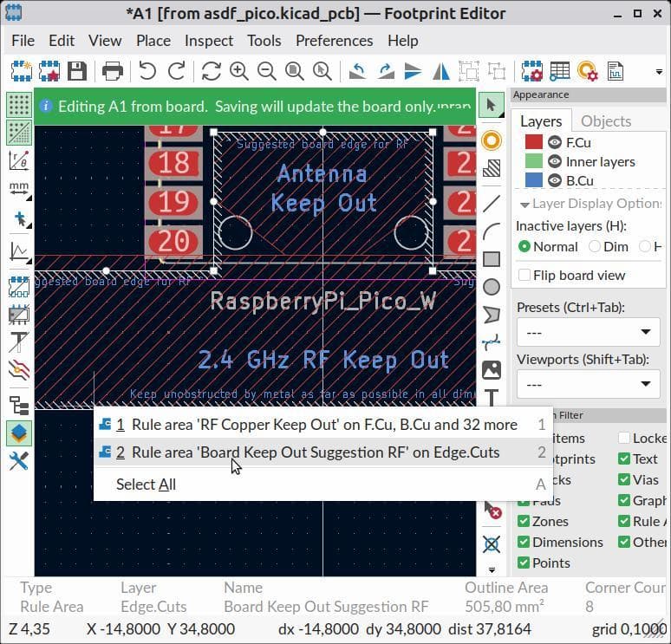This screenshot has width=671, height=644.
Task: Switch units to millimeters
Action: point(19,189)
